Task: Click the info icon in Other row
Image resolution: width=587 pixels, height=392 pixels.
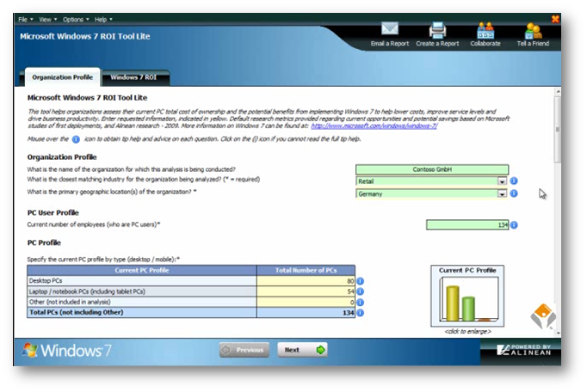Action: (x=360, y=302)
